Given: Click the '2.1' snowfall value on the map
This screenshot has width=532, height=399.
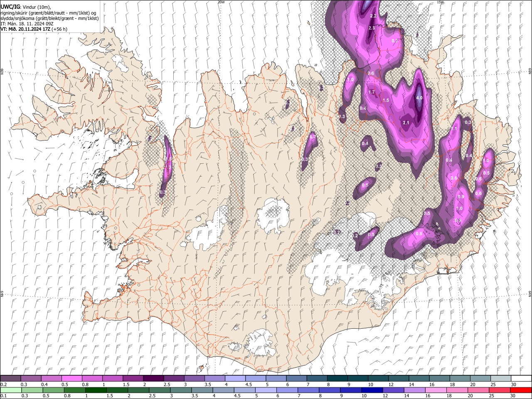Looking at the screenshot, I should [406, 123].
